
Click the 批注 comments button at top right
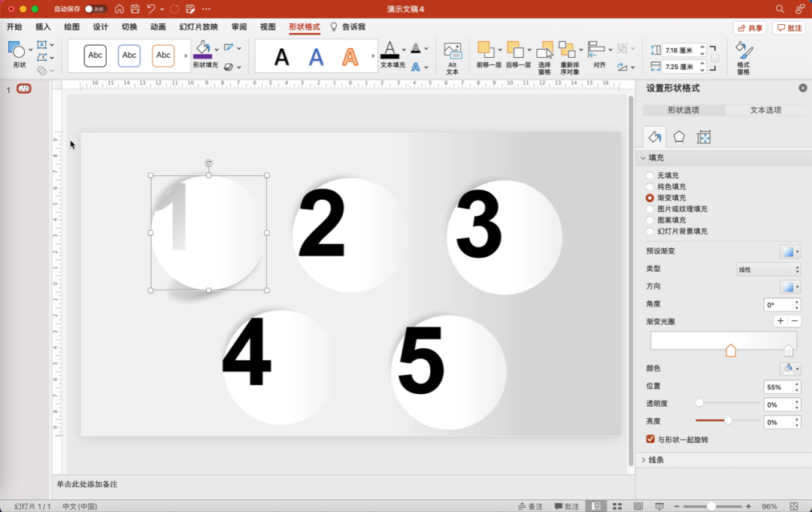789,28
